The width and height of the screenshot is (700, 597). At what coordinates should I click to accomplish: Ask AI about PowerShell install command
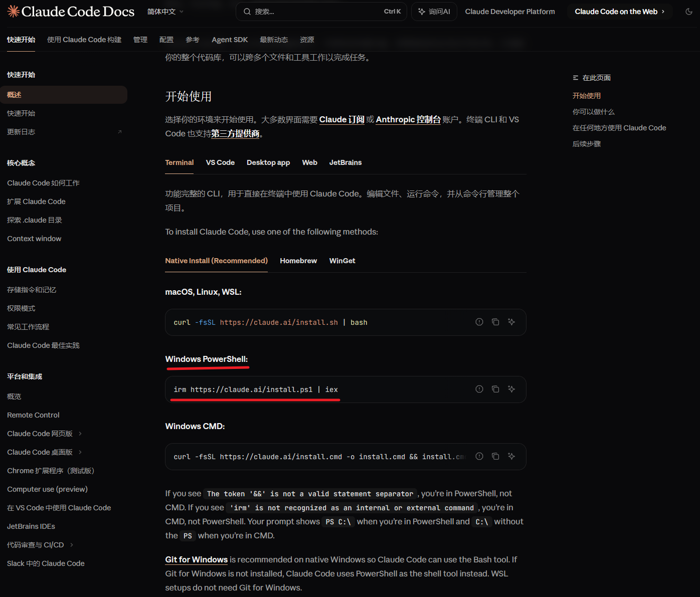(x=511, y=389)
